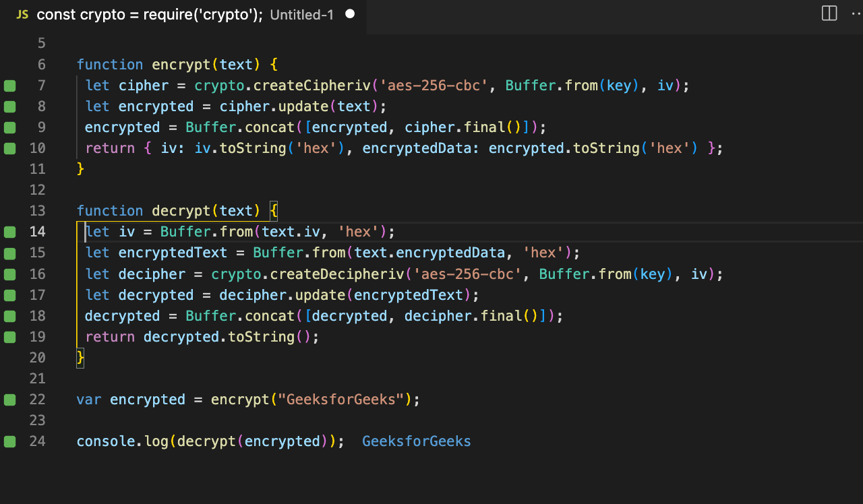Click the JS file icon in tab

click(x=22, y=14)
